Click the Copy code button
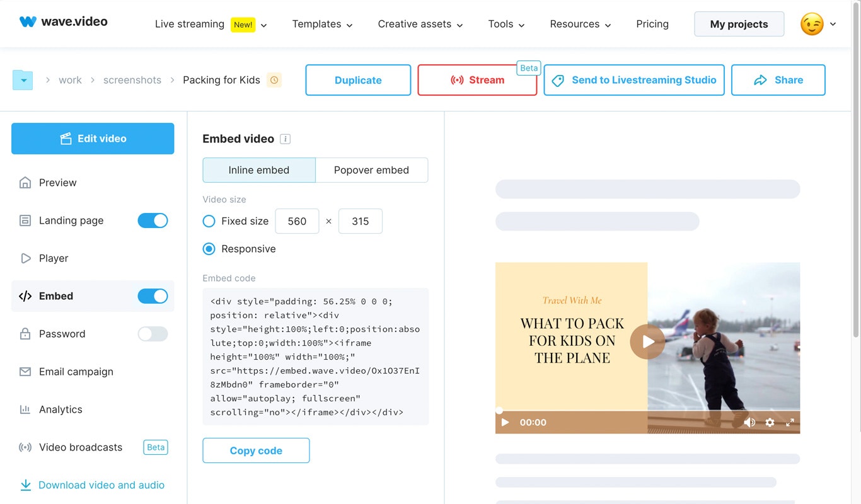The image size is (861, 504). (256, 450)
